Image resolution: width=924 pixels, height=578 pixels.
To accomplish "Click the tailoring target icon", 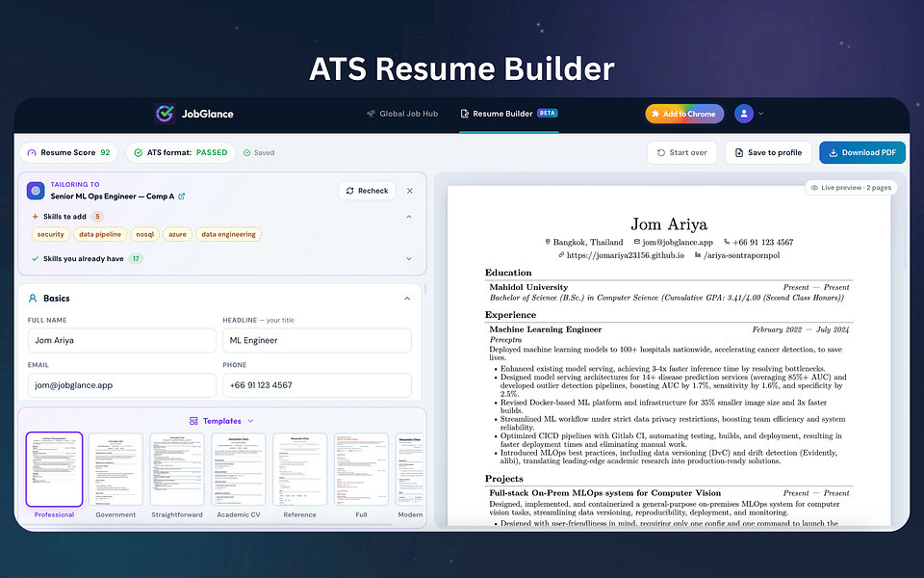I will click(x=36, y=191).
